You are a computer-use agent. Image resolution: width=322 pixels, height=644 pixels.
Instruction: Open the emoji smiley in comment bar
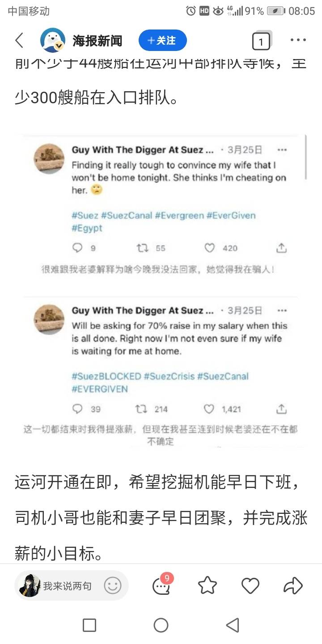pyautogui.click(x=113, y=585)
